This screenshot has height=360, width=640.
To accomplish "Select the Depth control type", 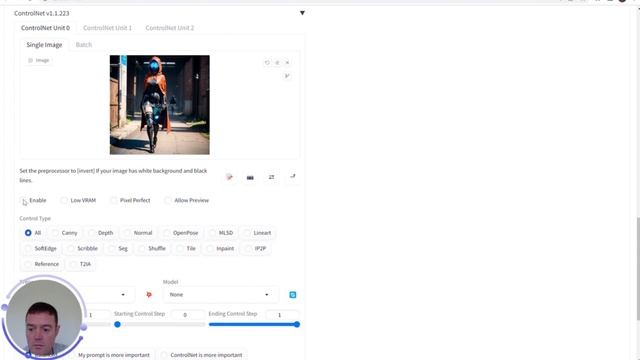I will click(101, 233).
